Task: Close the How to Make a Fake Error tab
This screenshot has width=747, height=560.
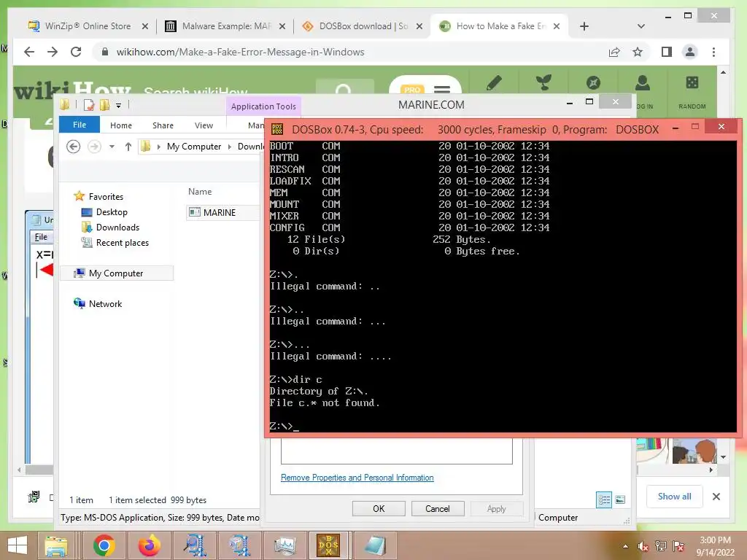Action: tap(557, 26)
